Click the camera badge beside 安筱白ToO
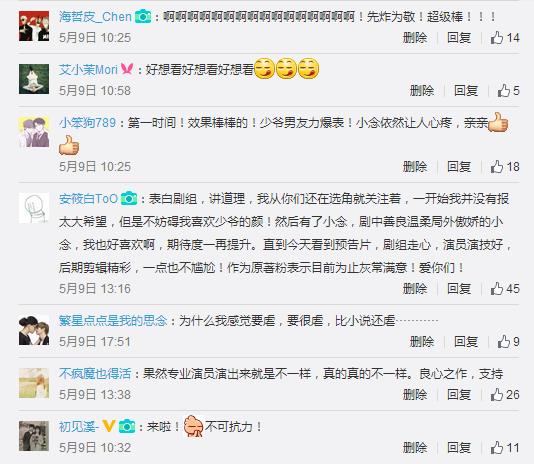 [129, 199]
